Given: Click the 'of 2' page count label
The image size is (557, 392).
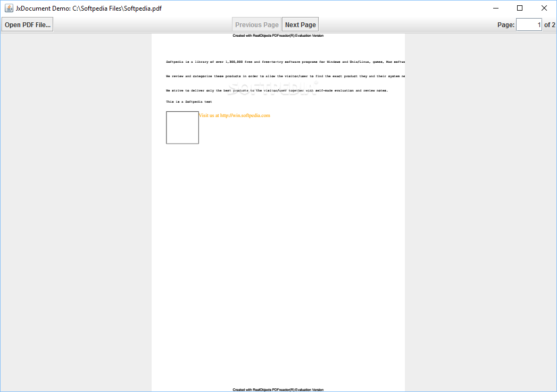Looking at the screenshot, I should tap(550, 25).
